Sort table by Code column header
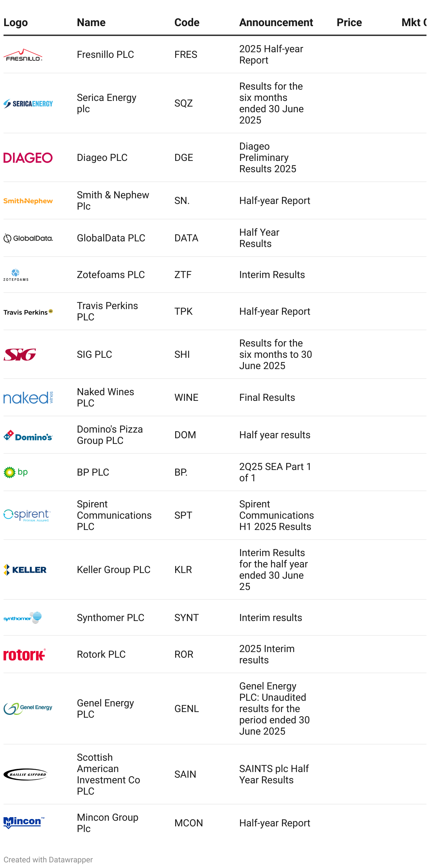430x868 pixels. 187,23
